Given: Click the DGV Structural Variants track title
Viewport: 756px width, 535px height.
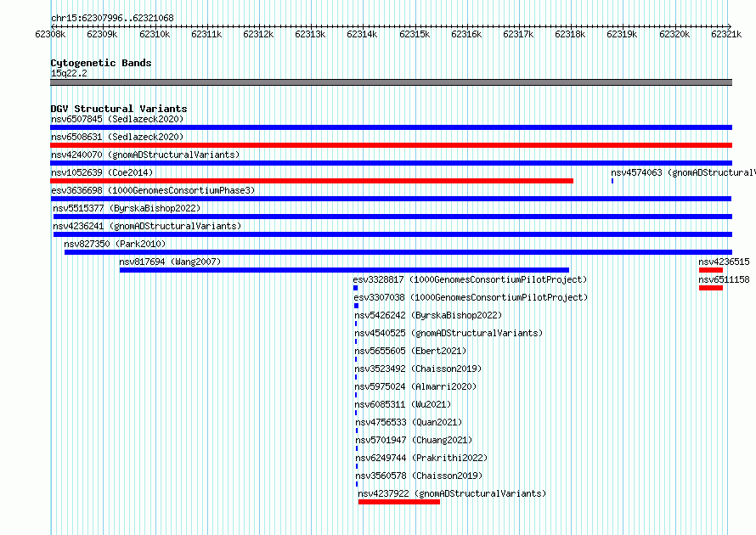Looking at the screenshot, I should (119, 109).
